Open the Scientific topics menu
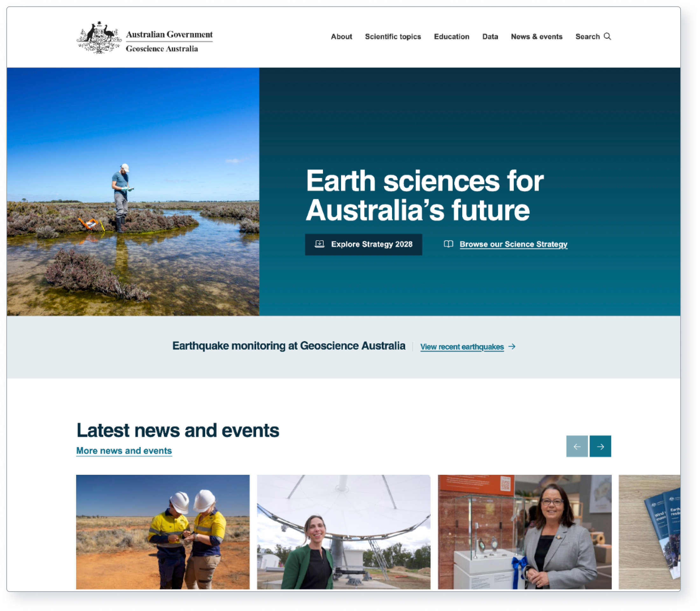The image size is (700, 611). (393, 37)
